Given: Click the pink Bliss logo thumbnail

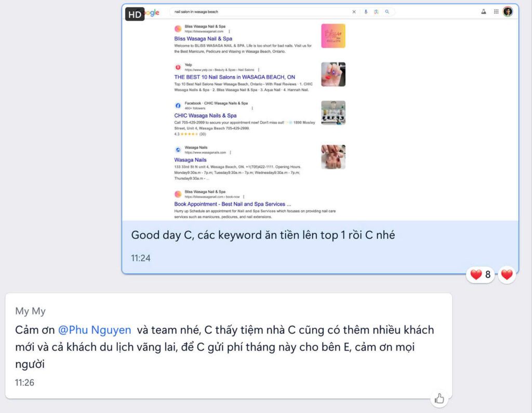Looking at the screenshot, I should [333, 36].
